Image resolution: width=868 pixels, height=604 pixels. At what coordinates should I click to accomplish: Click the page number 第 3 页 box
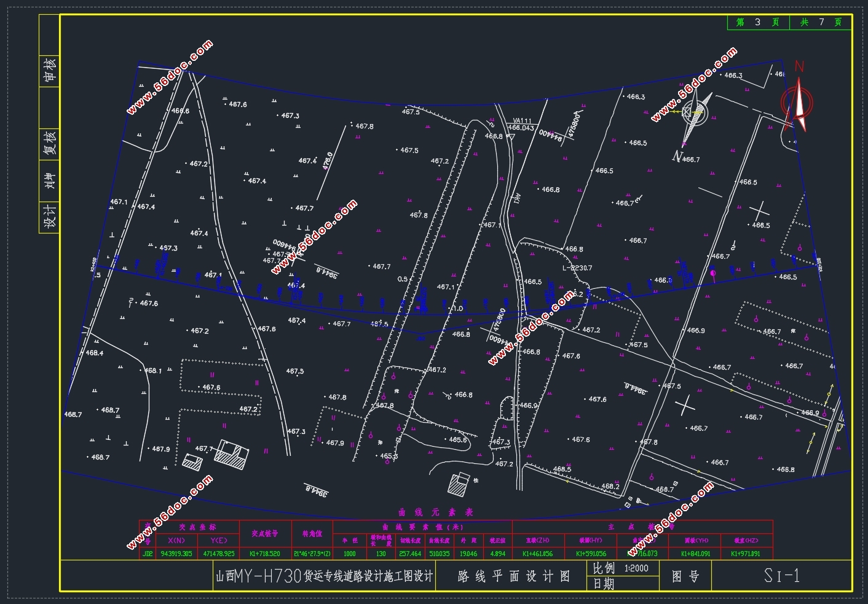tap(758, 22)
